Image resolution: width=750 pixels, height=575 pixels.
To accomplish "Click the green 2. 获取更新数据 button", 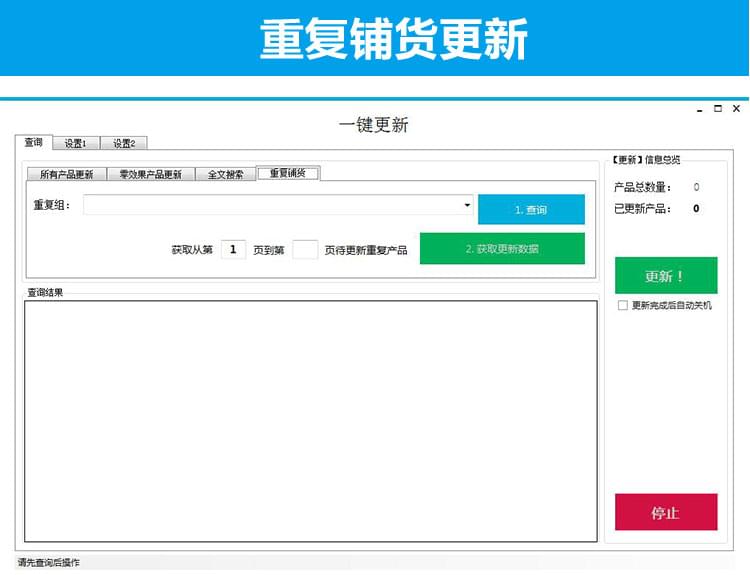I will click(502, 249).
